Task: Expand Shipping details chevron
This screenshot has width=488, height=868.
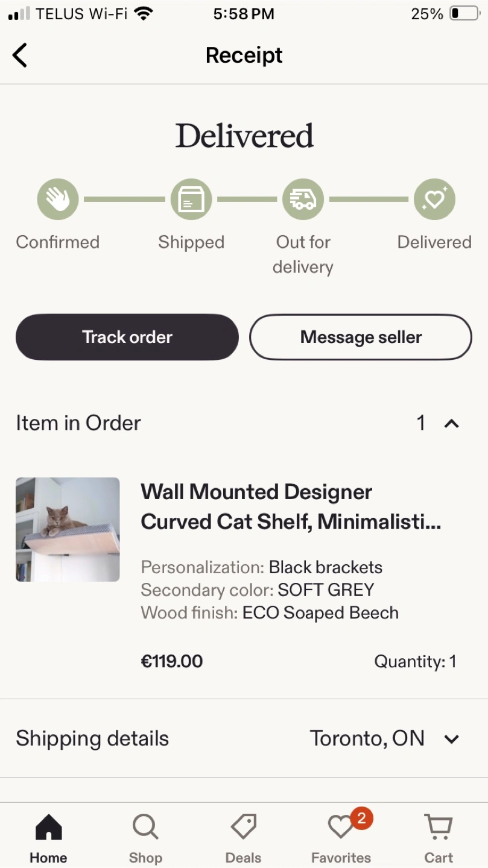Action: tap(452, 739)
